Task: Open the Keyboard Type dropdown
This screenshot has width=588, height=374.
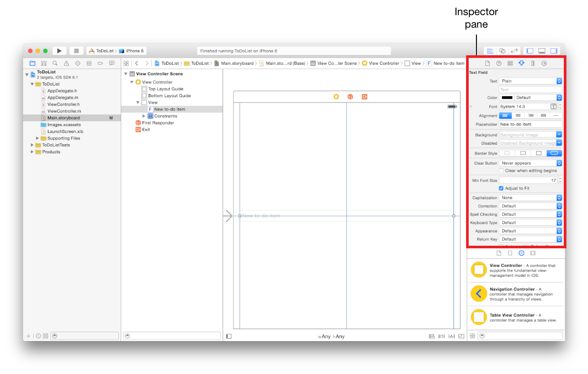Action: (x=530, y=223)
